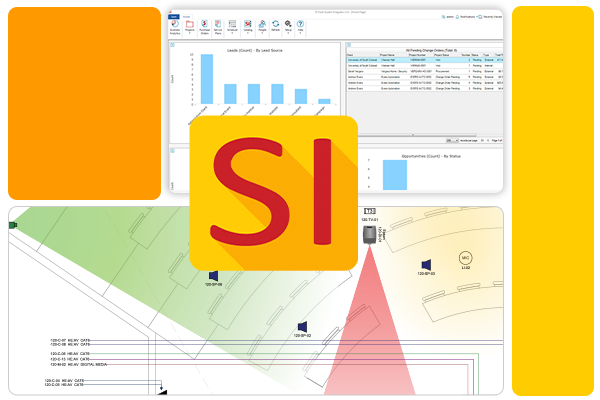Open the records per page dropdown
600x400 pixels.
[452, 141]
